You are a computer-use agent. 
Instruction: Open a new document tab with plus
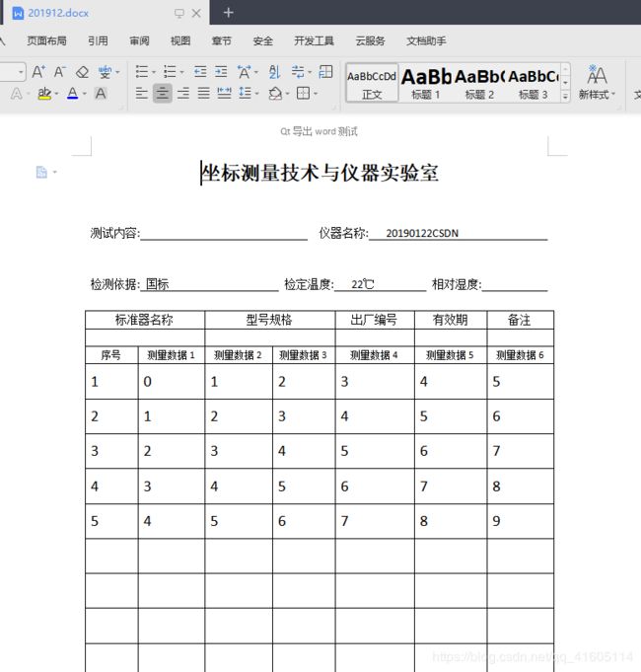click(x=228, y=13)
